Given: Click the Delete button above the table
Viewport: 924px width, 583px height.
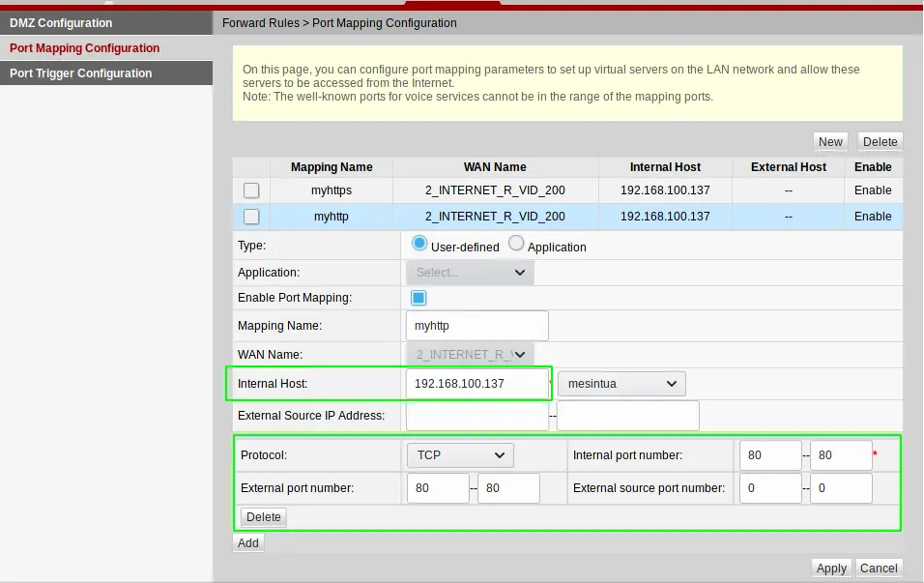Looking at the screenshot, I should 880,141.
